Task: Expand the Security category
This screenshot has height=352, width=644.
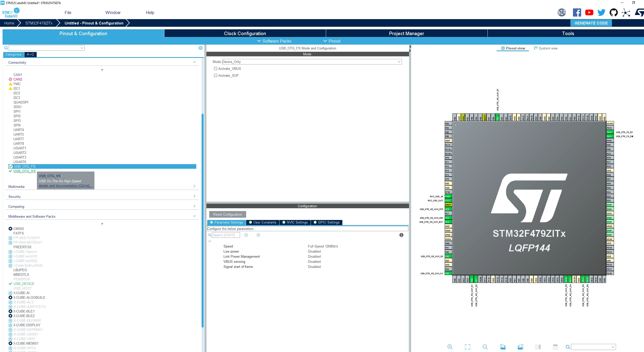Action: 102,197
